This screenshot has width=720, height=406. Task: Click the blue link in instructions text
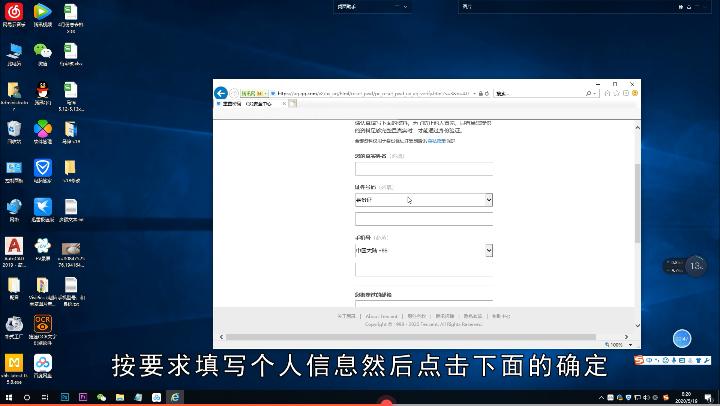click(x=438, y=141)
